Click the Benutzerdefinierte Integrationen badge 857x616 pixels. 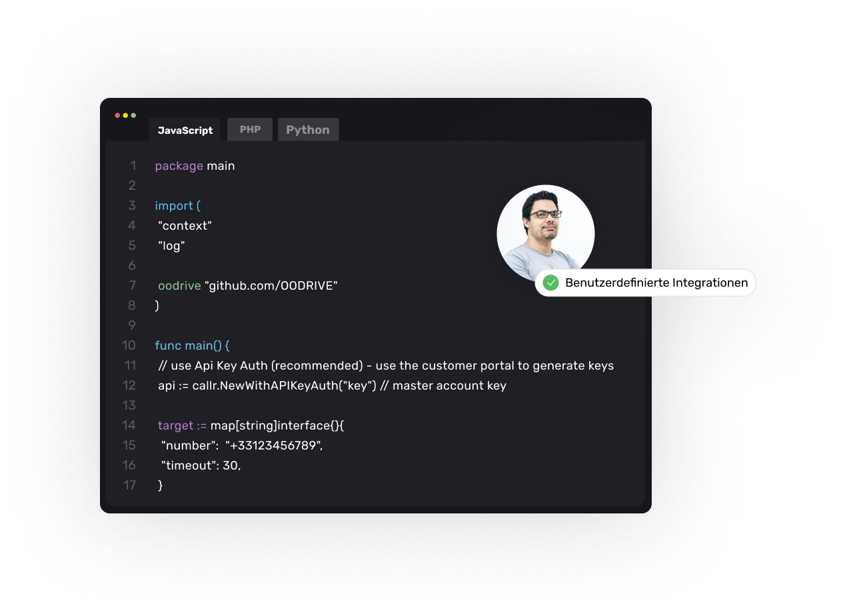click(645, 283)
